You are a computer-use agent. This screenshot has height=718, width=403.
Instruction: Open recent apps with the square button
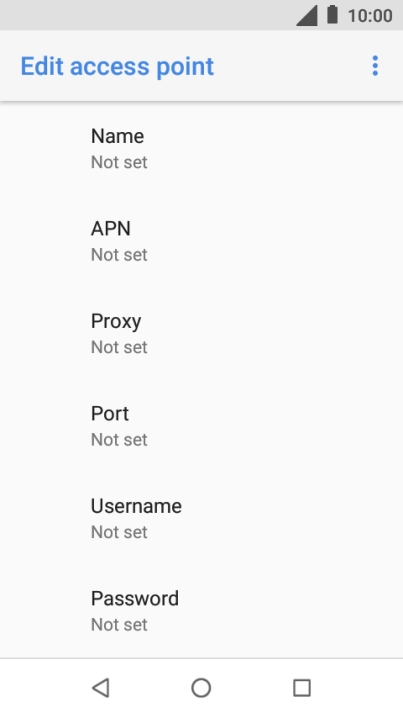302,688
